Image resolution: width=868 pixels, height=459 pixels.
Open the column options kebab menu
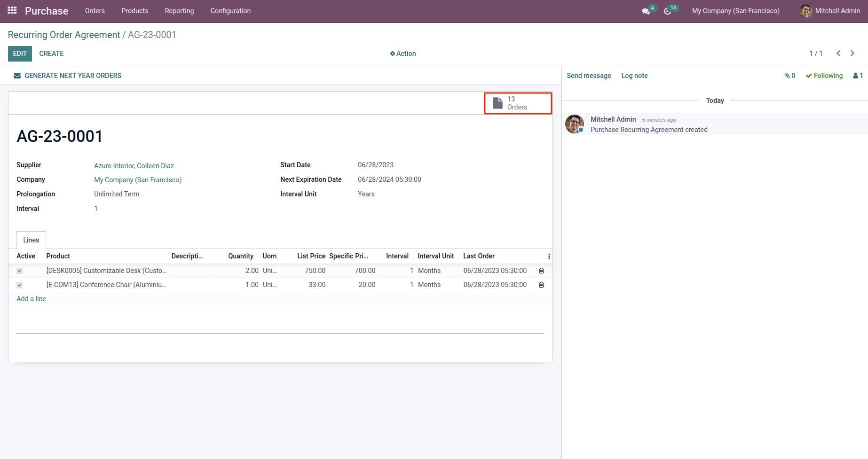549,256
